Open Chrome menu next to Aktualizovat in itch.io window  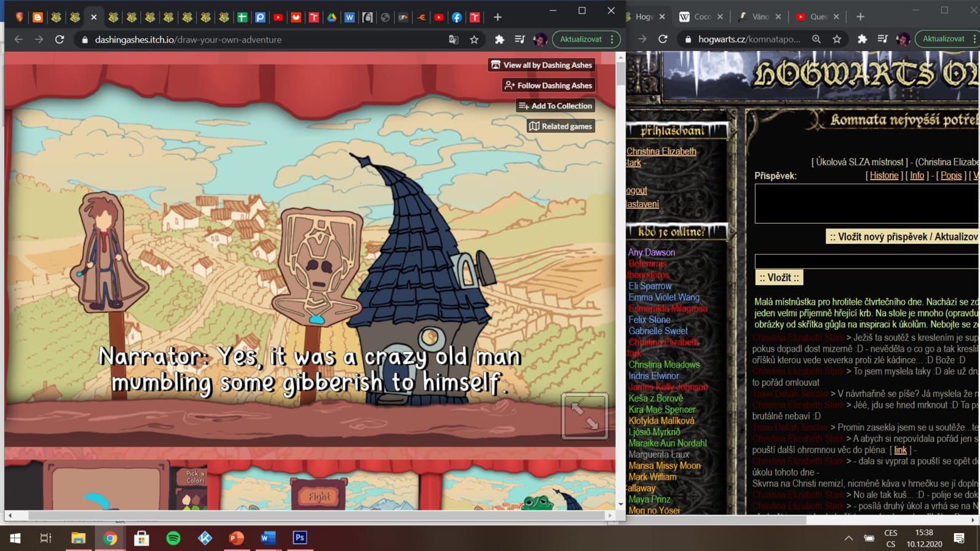612,39
